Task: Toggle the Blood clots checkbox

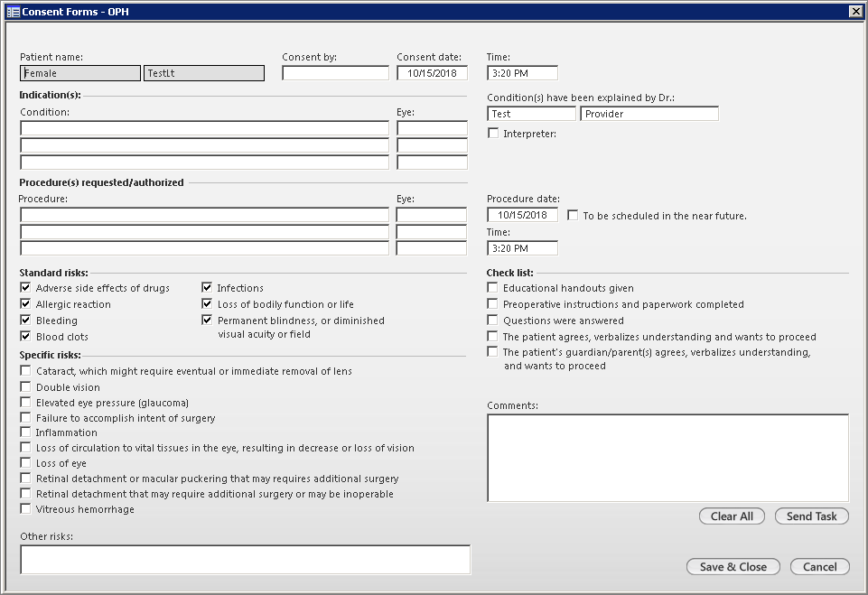Action: point(25,336)
